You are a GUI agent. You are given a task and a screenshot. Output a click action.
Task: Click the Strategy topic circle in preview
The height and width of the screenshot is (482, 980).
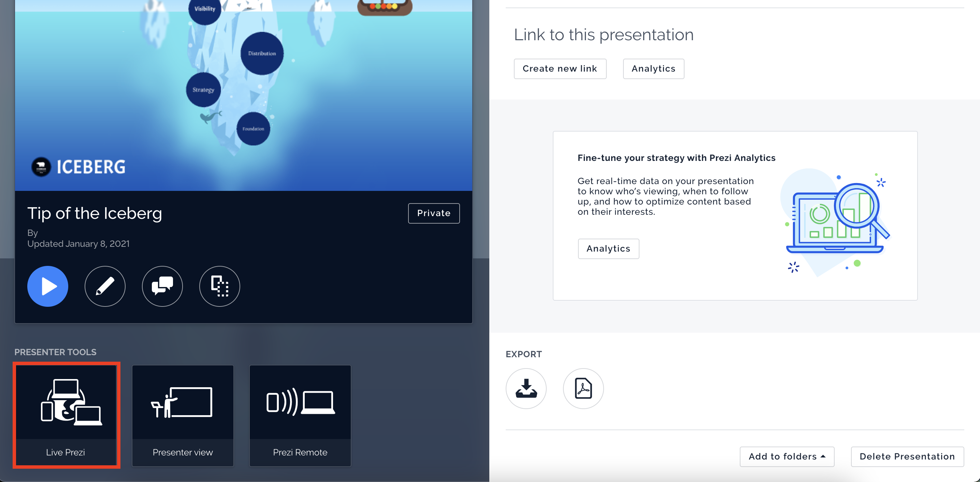click(203, 90)
